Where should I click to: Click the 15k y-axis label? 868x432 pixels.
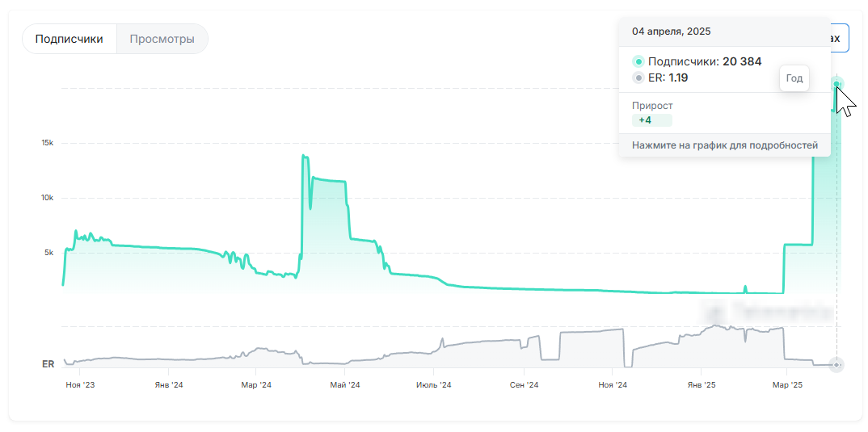coord(47,143)
